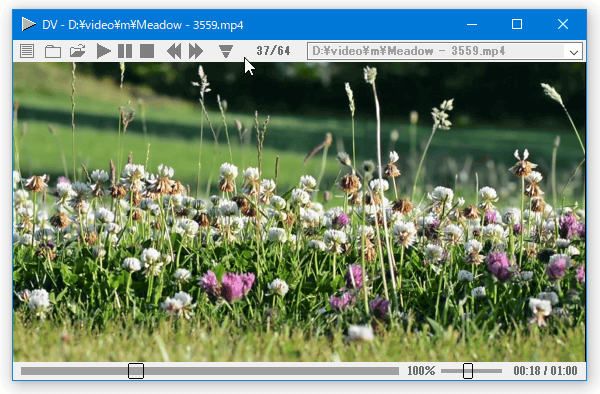This screenshot has height=394, width=600.
Task: Minimize the DV window
Action: (x=472, y=24)
